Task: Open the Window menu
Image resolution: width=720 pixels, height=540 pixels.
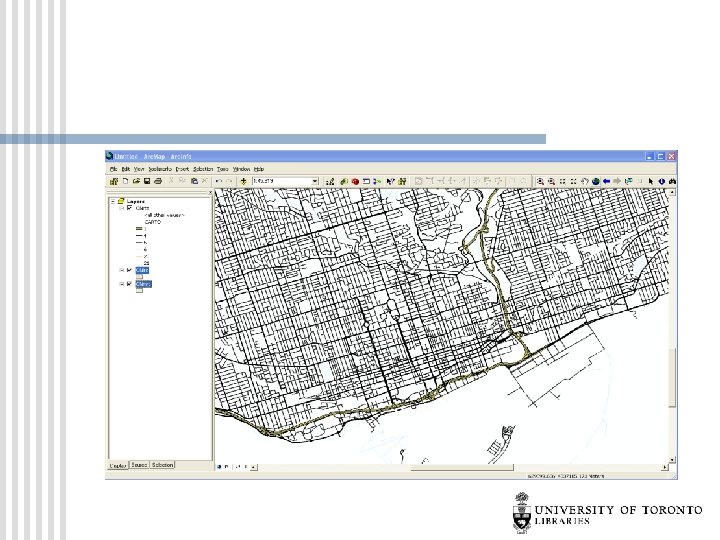Action: pos(241,169)
